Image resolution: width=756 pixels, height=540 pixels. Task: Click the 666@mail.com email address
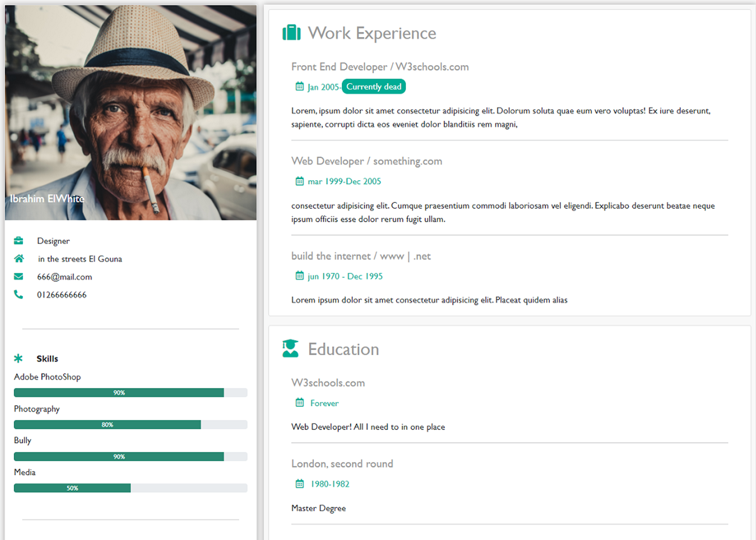[64, 277]
